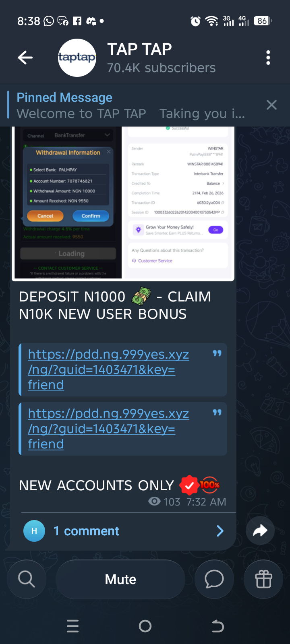
Task: Open the discussion chat bubble button
Action: click(x=214, y=579)
